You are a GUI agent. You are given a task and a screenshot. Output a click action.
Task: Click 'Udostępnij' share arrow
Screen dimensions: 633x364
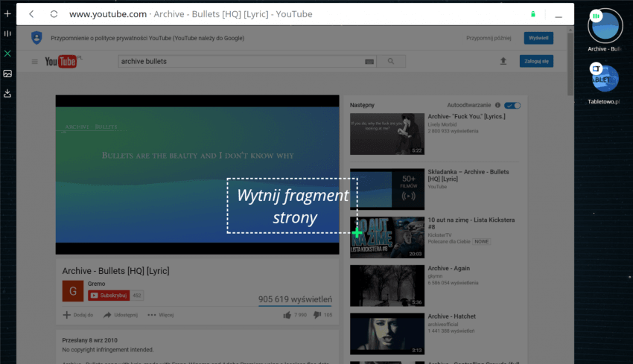pos(107,315)
